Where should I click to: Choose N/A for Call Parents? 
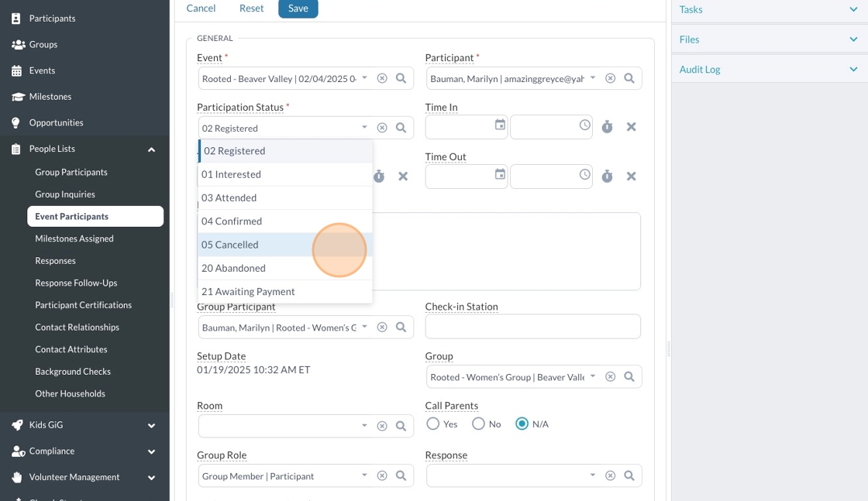coord(522,424)
